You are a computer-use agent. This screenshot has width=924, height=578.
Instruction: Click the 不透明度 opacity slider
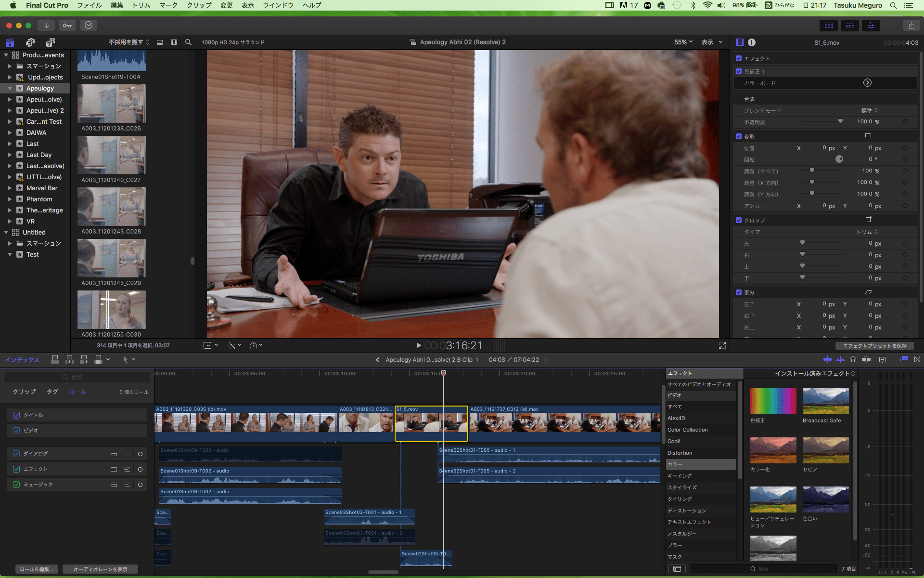click(841, 122)
